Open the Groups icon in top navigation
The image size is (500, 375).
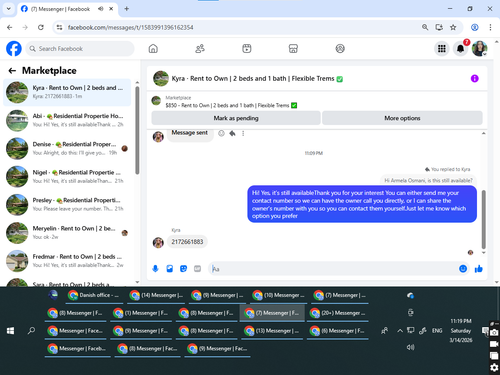[340, 49]
